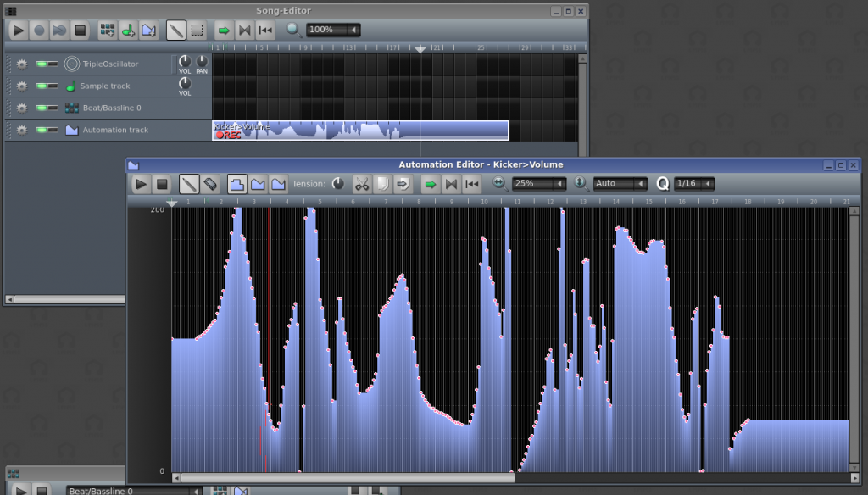Open 25% horizontal zoom dropdown
Viewport: 868px width, 495px height.
point(539,183)
